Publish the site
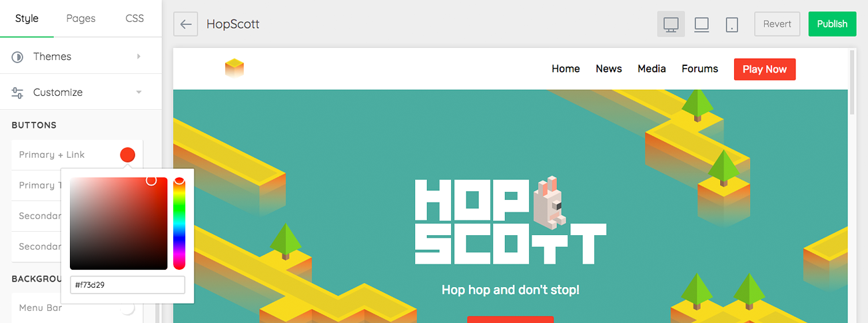 coord(832,24)
